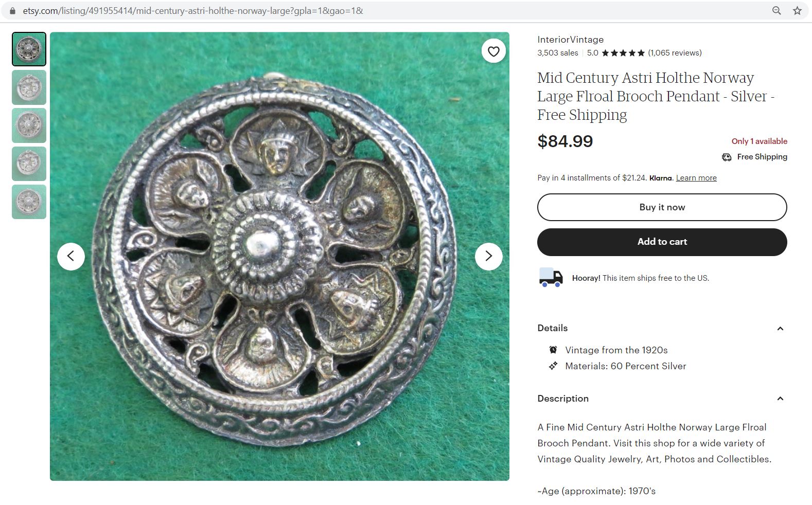Advance to next product photo
Image resolution: width=812 pixels, height=505 pixels.
click(x=488, y=256)
